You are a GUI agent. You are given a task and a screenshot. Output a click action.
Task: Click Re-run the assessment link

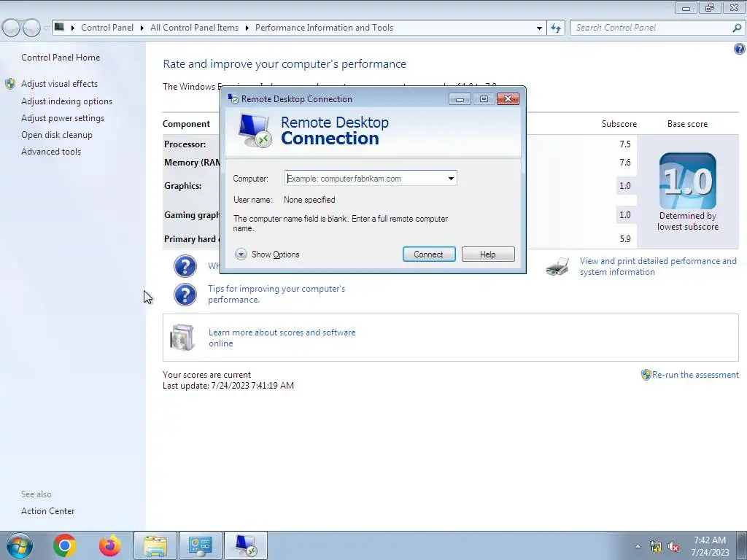tap(695, 375)
